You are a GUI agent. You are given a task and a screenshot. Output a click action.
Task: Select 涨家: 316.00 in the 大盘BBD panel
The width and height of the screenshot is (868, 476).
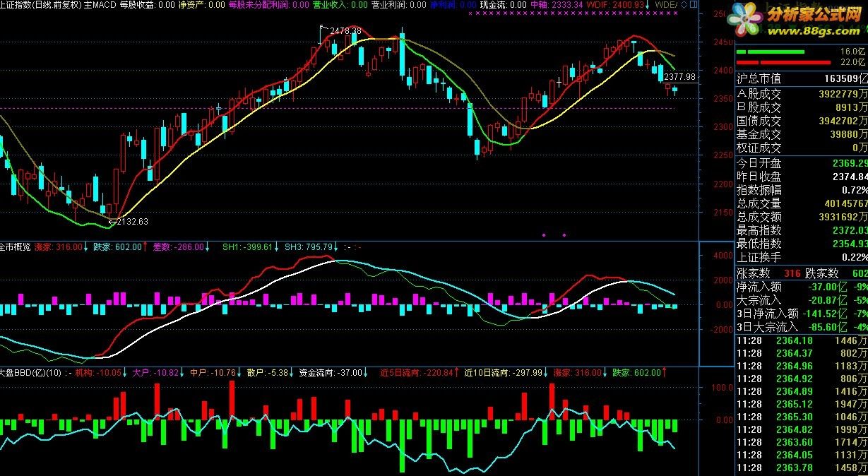pos(578,372)
